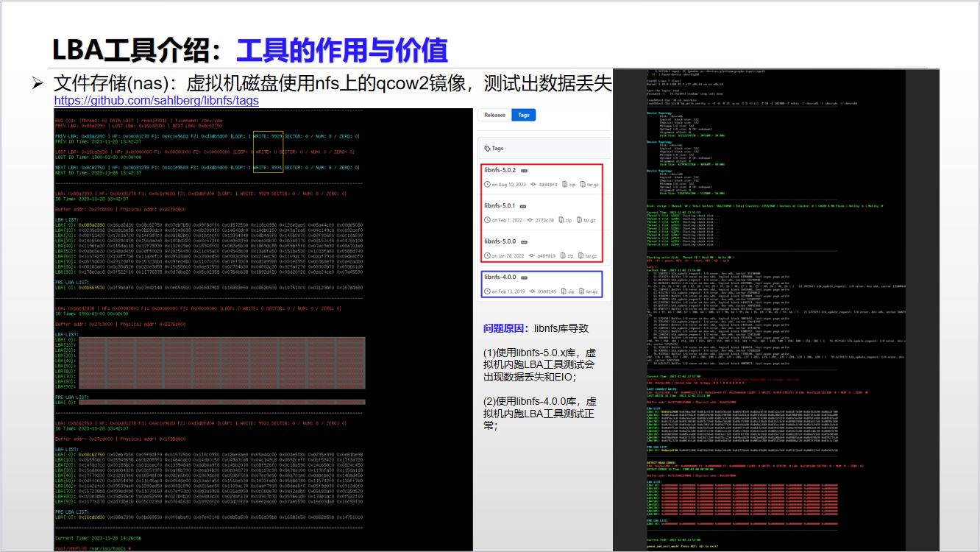980x552 pixels.
Task: Click the slide title 工具的作用与价值
Action: click(342, 50)
